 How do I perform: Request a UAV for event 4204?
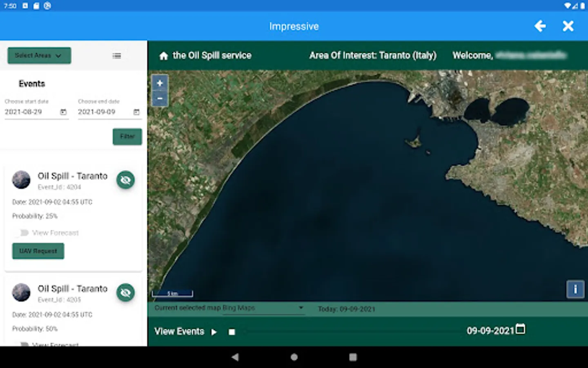pyautogui.click(x=38, y=251)
